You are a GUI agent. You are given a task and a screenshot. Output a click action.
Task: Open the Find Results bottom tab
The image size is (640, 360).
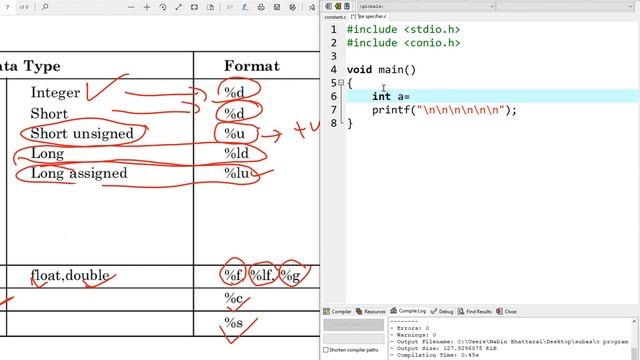[x=474, y=311]
